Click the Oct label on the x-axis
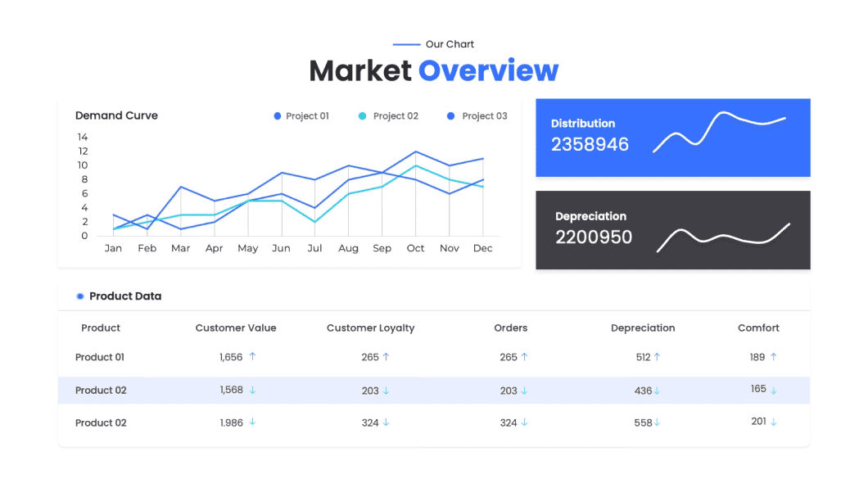This screenshot has height=488, width=868. [x=416, y=248]
